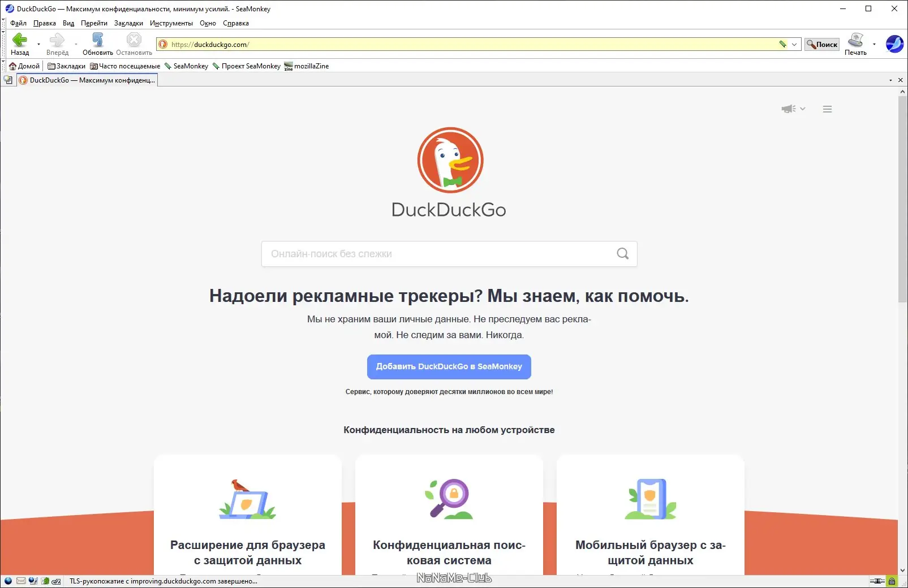Image resolution: width=908 pixels, height=588 pixels.
Task: Click the scrollbar down arrow
Action: pyautogui.click(x=902, y=570)
